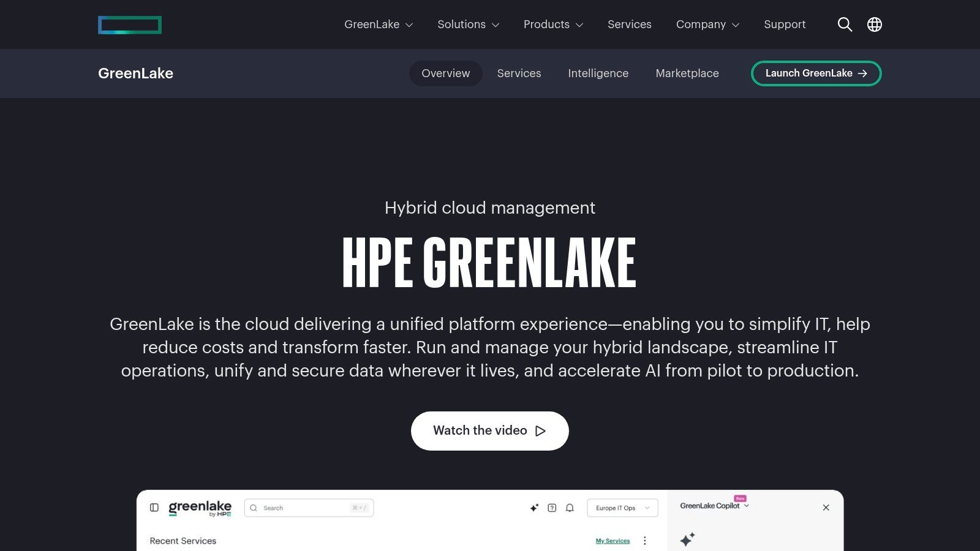980x551 pixels.
Task: Switch to the Marketplace tab
Action: (x=687, y=73)
